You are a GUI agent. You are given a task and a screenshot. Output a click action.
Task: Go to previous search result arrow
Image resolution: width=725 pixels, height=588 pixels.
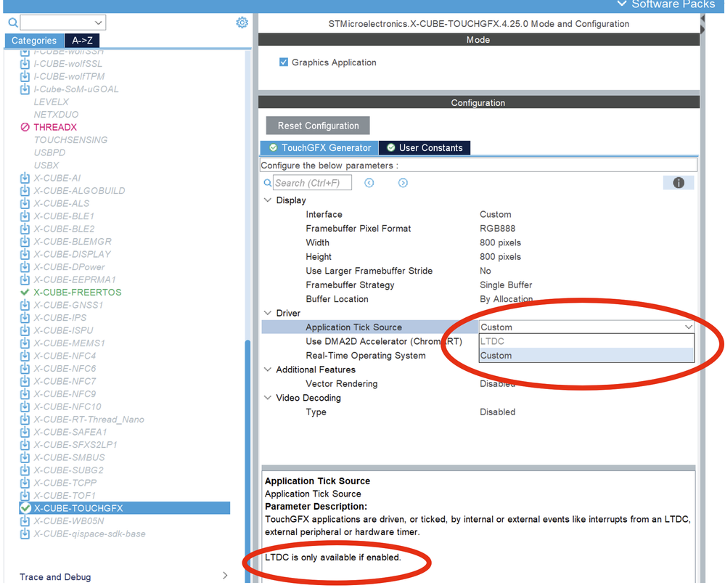pos(369,183)
